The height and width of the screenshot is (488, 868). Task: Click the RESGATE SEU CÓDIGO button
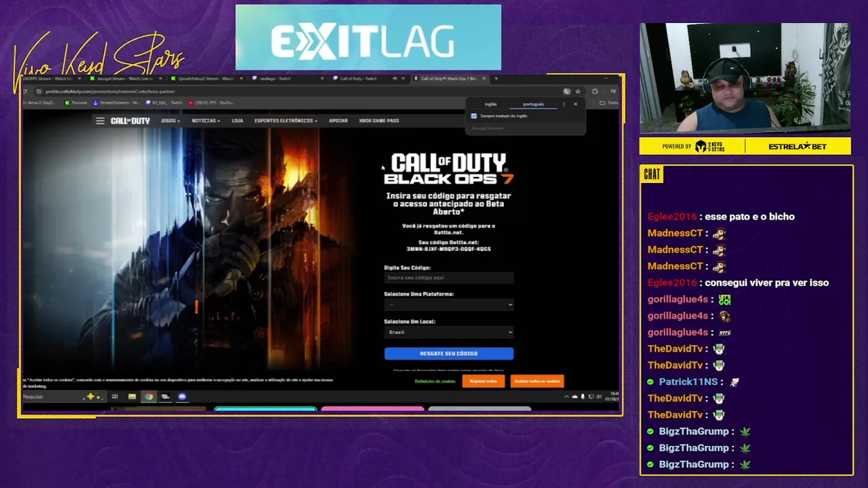[x=448, y=353]
